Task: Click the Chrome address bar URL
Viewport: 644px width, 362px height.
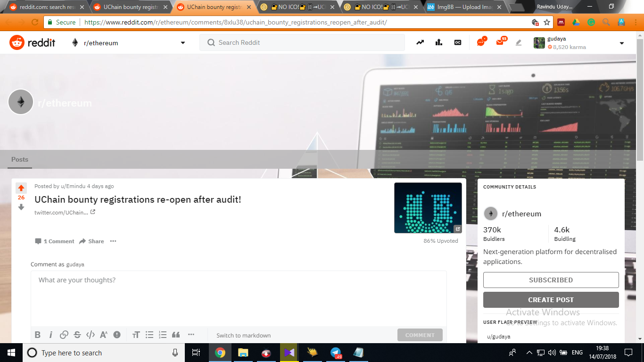Action: [x=236, y=22]
